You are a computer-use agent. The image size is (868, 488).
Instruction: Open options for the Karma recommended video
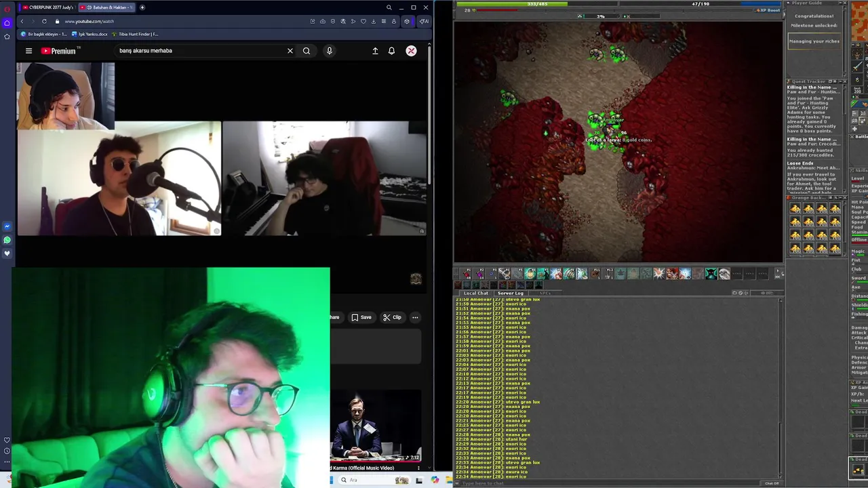418,468
